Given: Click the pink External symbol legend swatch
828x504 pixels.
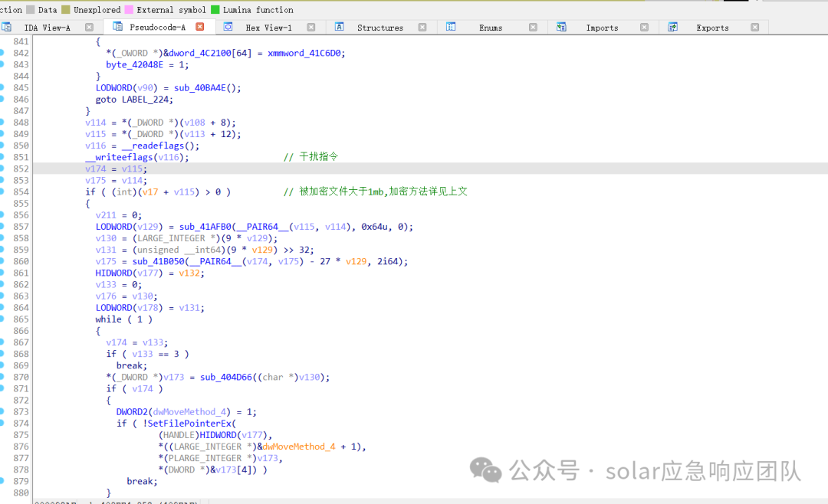Looking at the screenshot, I should click(x=129, y=9).
